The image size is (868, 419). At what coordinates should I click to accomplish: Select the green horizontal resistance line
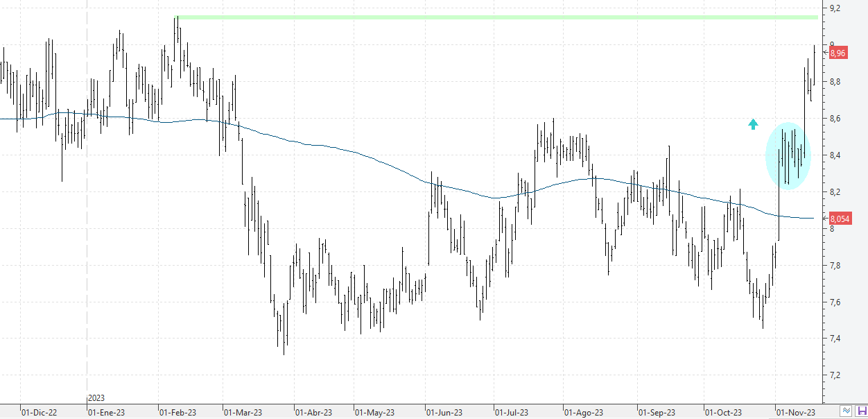485,17
